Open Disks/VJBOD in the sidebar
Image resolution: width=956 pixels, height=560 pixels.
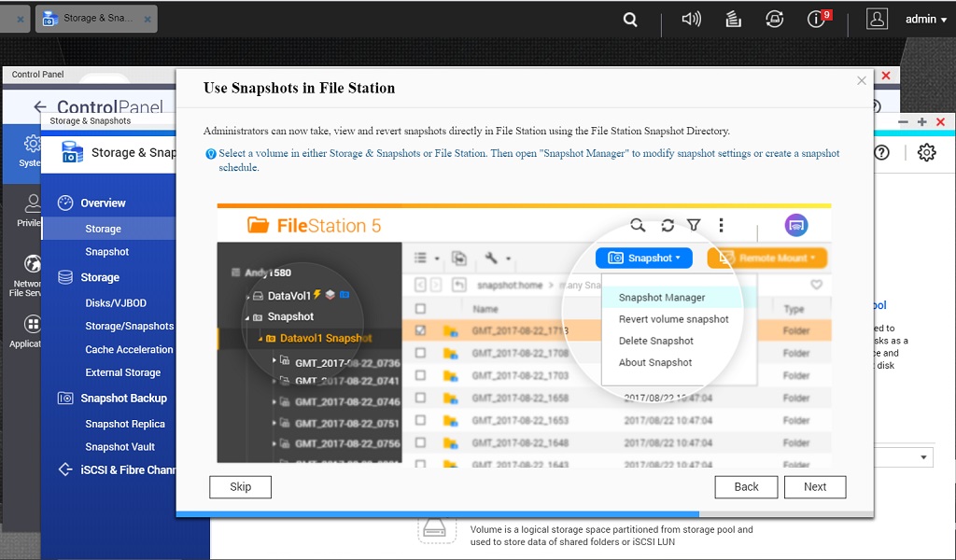tap(116, 302)
